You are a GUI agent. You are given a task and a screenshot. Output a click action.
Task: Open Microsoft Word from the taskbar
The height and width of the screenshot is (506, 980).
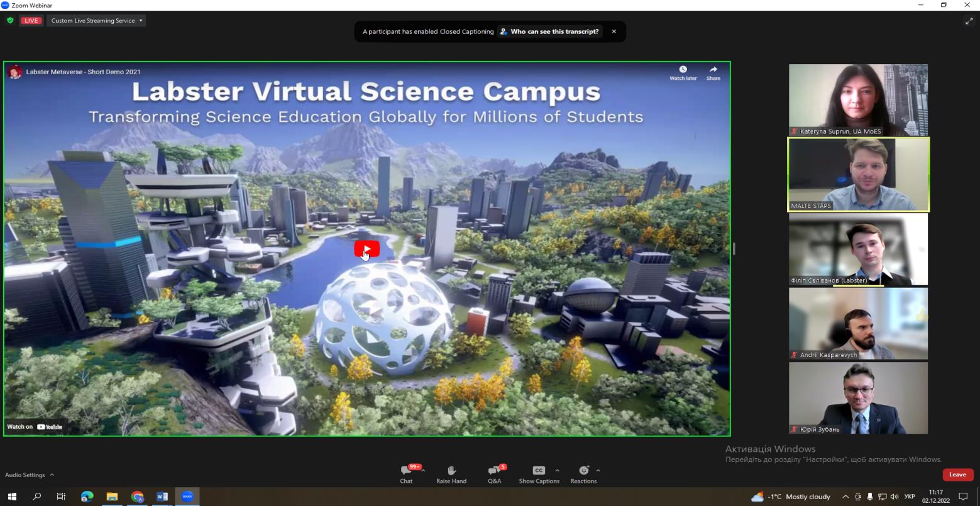click(x=162, y=497)
